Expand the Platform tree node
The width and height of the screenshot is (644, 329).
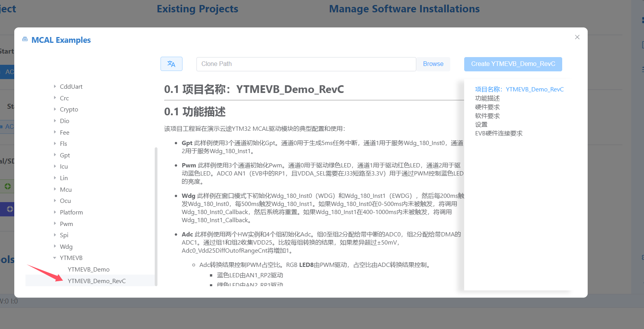tap(55, 212)
